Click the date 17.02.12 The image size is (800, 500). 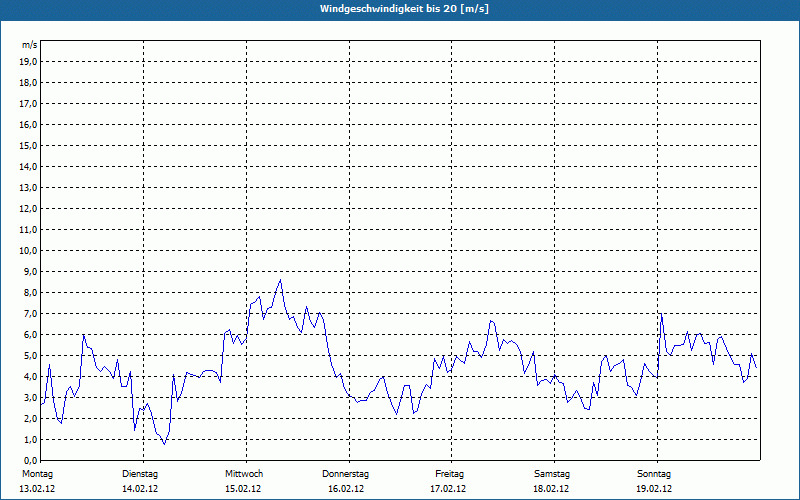pyautogui.click(x=448, y=489)
